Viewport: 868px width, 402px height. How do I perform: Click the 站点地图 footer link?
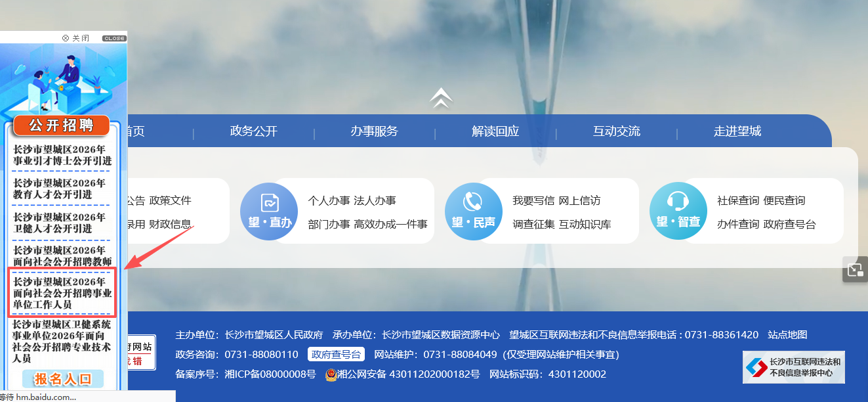coord(788,334)
